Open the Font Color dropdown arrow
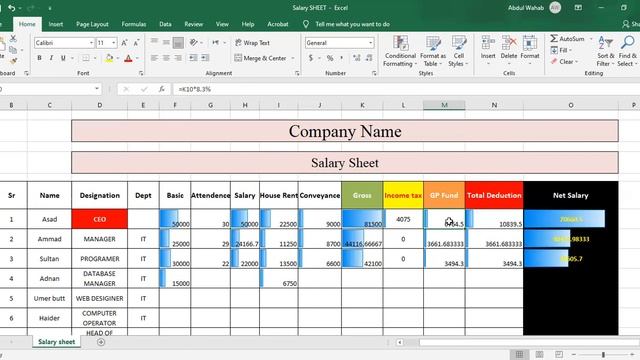Image resolution: width=640 pixels, height=360 pixels. coord(137,58)
